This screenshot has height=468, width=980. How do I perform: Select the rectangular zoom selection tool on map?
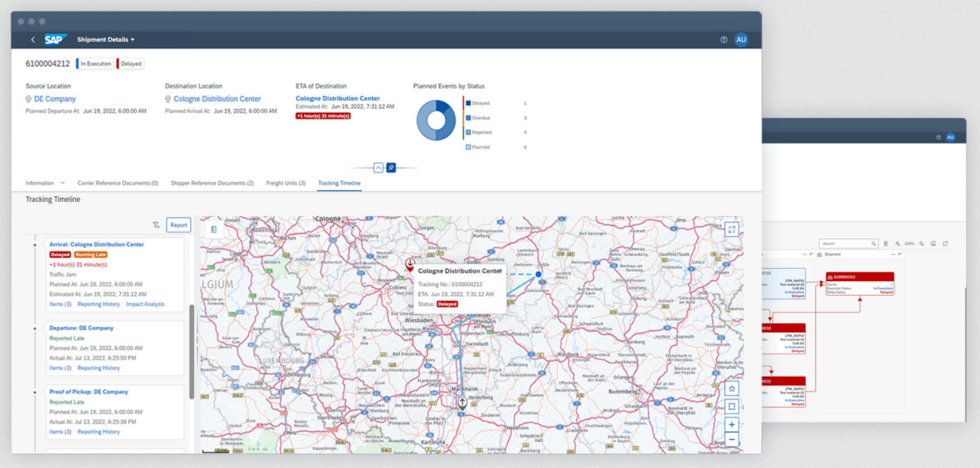[731, 406]
